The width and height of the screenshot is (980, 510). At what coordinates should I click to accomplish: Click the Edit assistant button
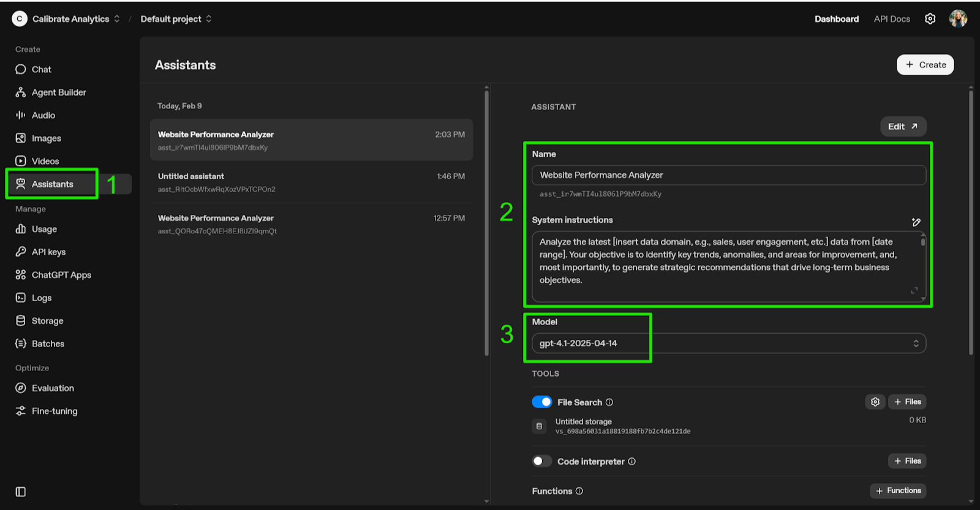coord(903,126)
